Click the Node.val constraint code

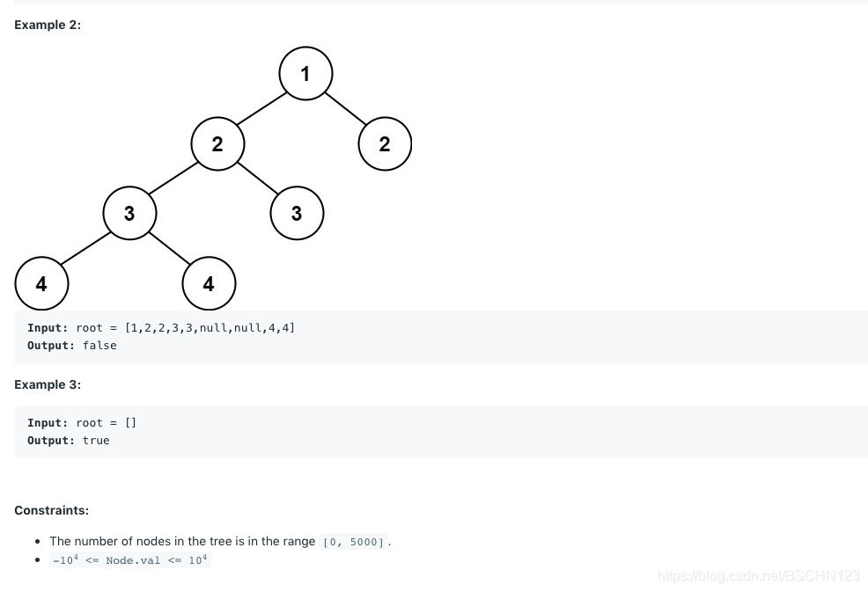coord(130,560)
